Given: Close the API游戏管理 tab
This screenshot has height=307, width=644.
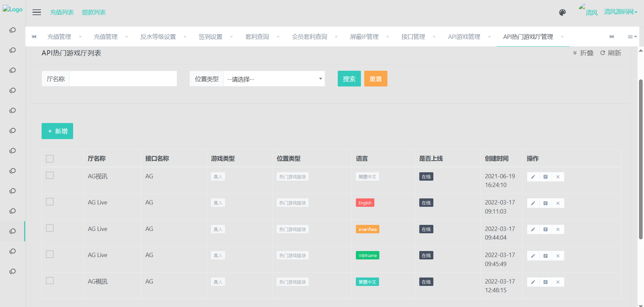Looking at the screenshot, I should point(489,37).
